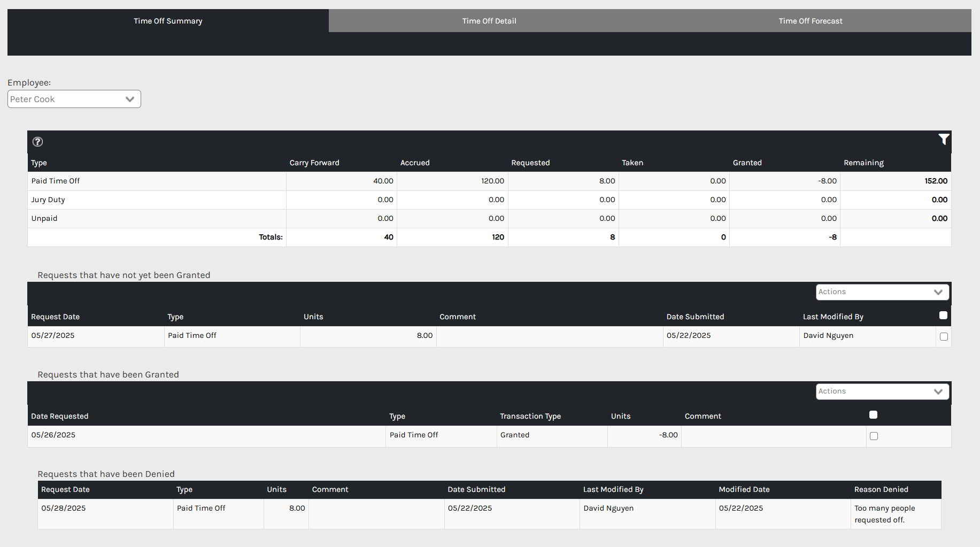The width and height of the screenshot is (980, 547).
Task: Open the Time Off Forecast tab
Action: pyautogui.click(x=811, y=21)
